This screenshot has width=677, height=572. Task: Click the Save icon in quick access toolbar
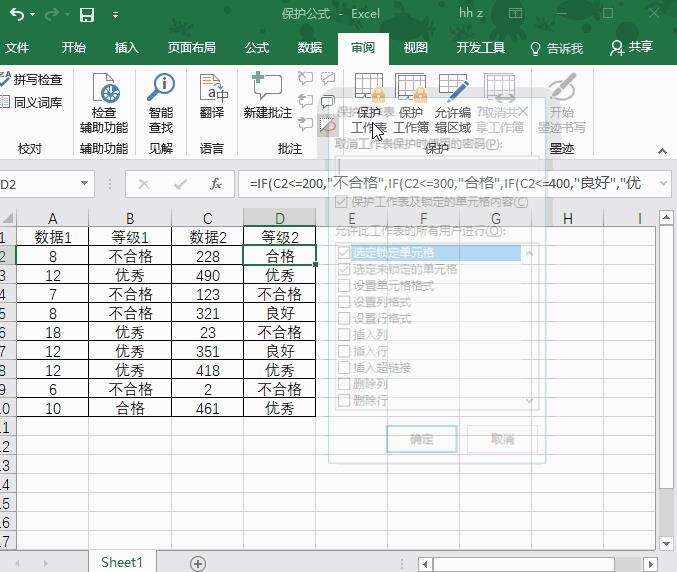(87, 15)
